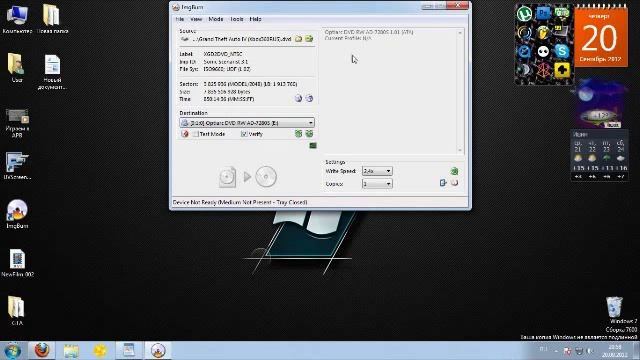Click the orange calendar gadget showing 20
Screen dimensions: 640x360
[601, 36]
